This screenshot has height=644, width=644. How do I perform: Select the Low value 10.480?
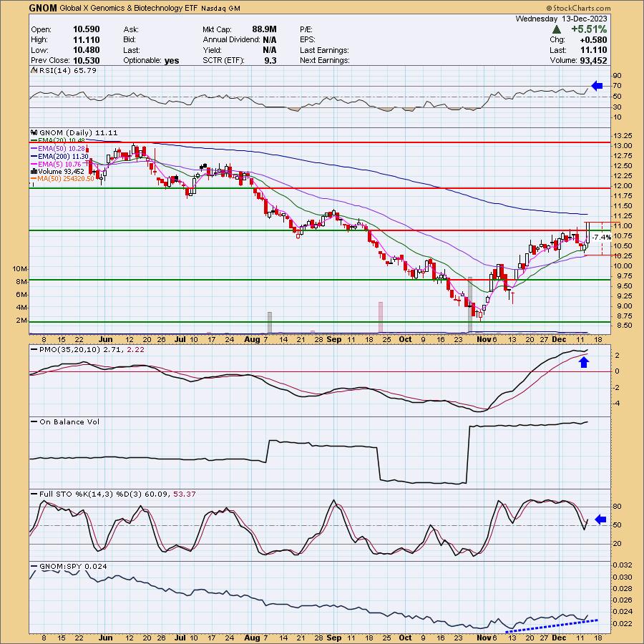(x=87, y=50)
